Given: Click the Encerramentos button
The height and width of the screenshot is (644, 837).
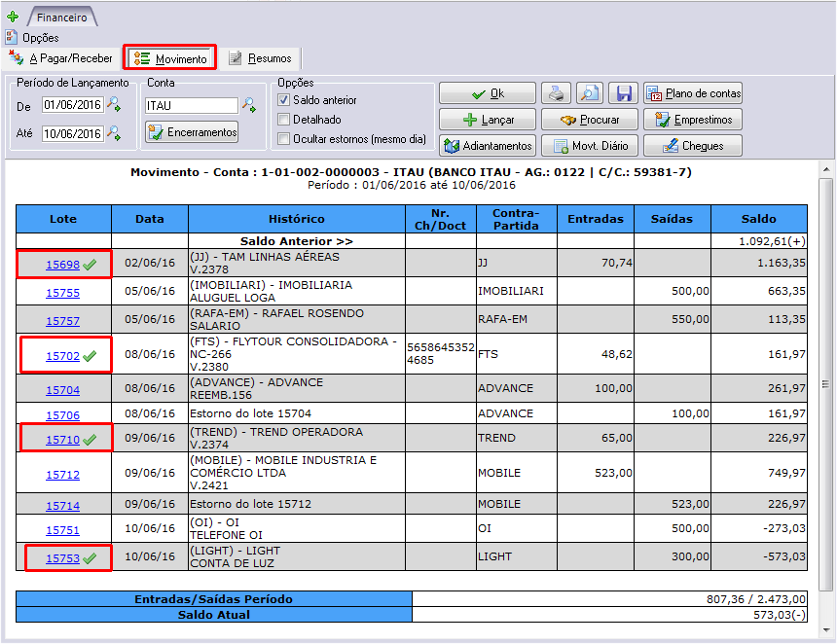Looking at the screenshot, I should (192, 131).
